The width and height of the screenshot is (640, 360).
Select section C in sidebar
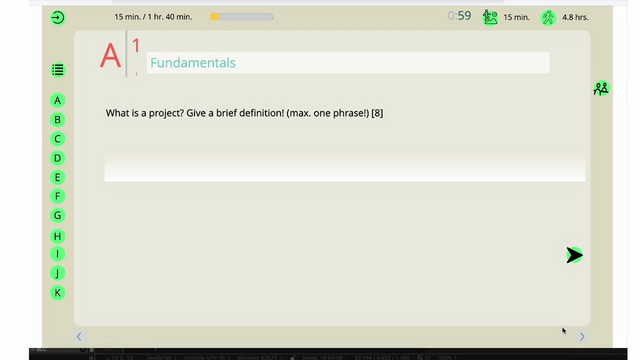[x=58, y=139]
